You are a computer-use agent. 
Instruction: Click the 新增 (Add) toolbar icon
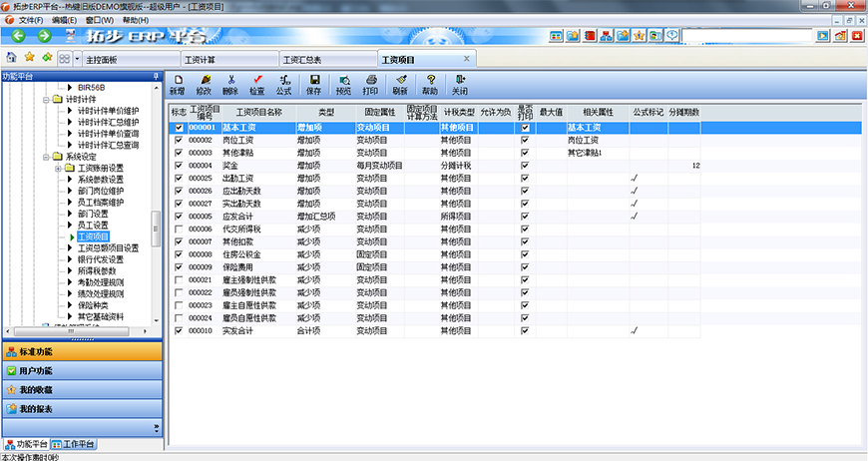tap(178, 84)
